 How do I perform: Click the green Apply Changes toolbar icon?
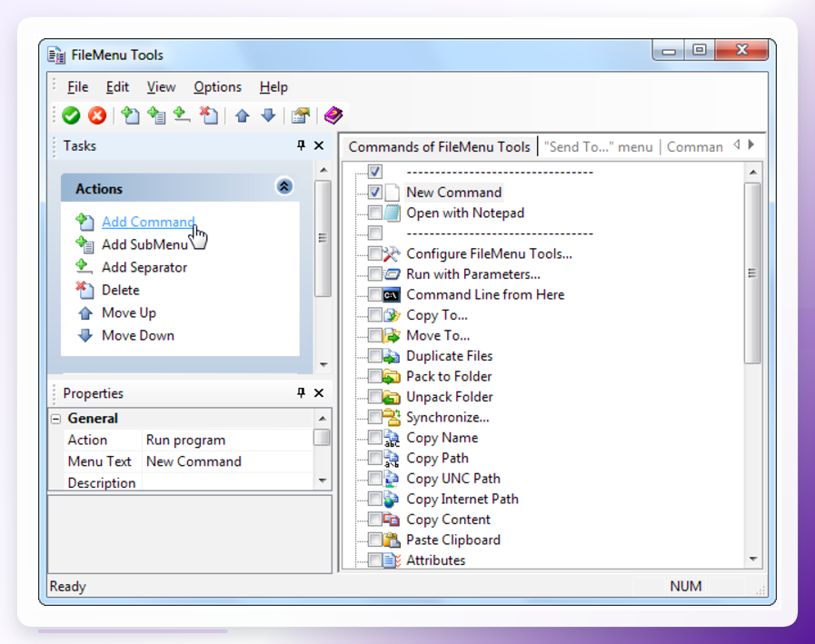[x=71, y=115]
